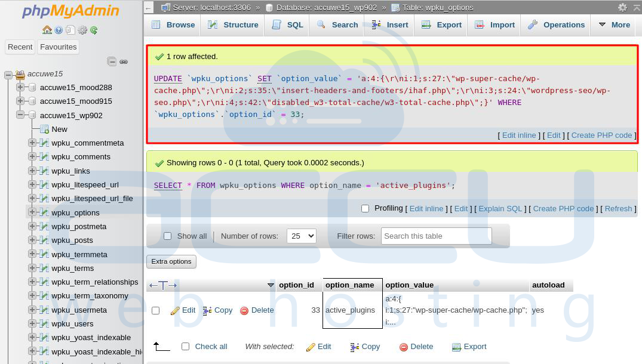Open the Number of rows dropdown
The image size is (642, 364).
click(x=302, y=236)
